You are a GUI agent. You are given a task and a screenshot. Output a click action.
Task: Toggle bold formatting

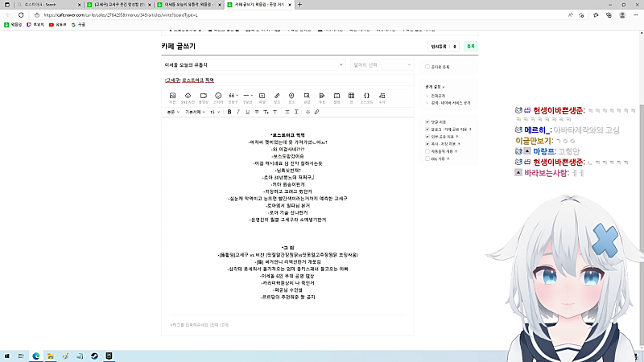point(229,112)
